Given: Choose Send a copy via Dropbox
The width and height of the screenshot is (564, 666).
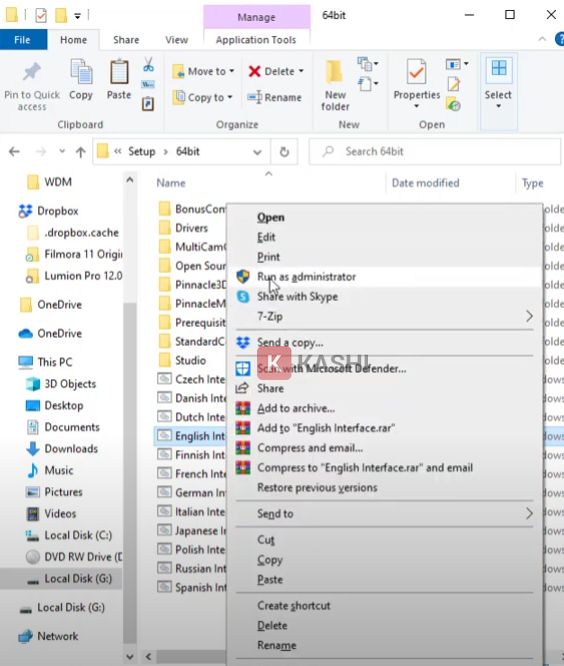Looking at the screenshot, I should point(290,342).
